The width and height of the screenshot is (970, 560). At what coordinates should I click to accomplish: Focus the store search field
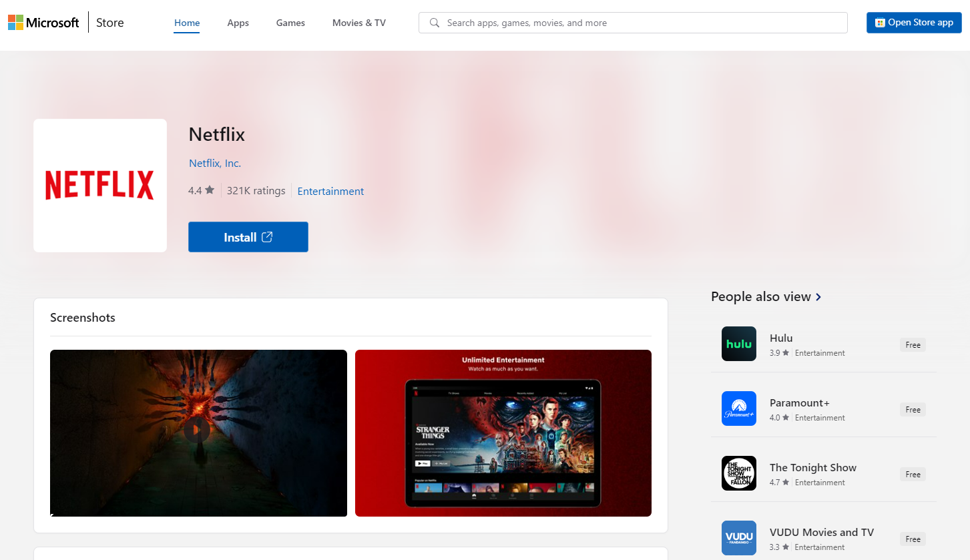click(633, 23)
